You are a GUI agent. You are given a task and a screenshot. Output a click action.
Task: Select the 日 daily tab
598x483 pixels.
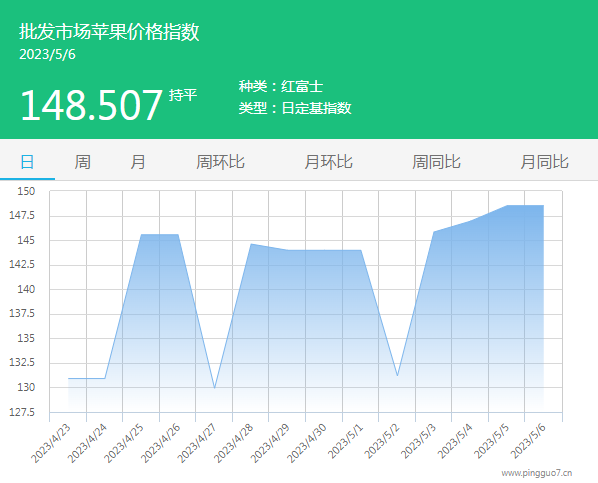point(27,162)
